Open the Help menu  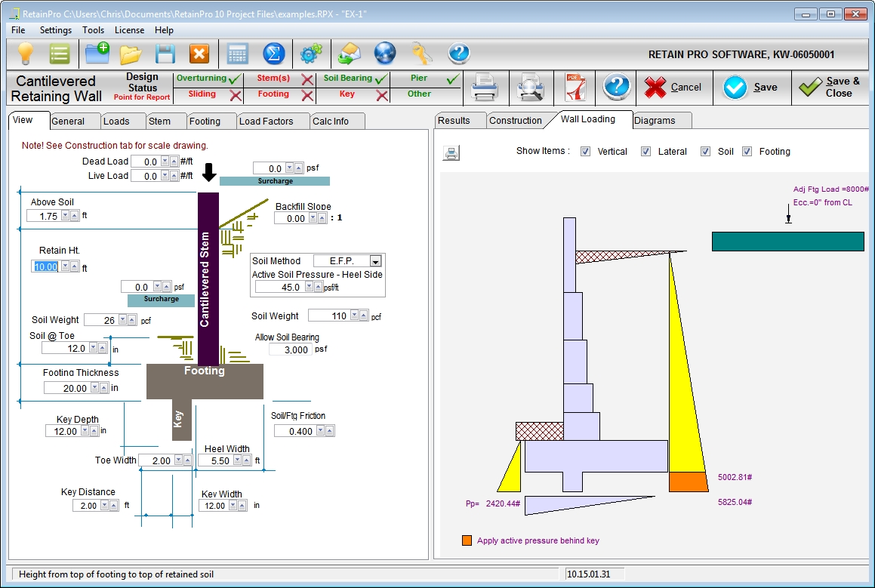(x=164, y=30)
